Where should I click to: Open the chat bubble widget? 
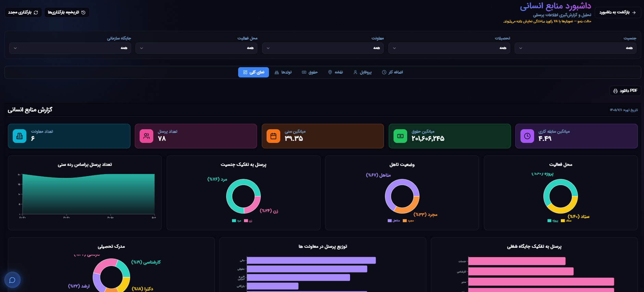[12, 280]
